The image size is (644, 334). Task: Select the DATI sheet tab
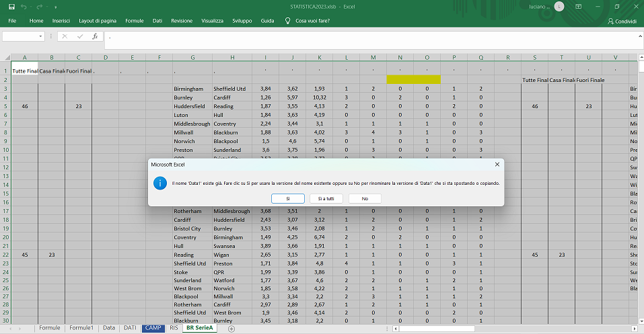coord(130,328)
